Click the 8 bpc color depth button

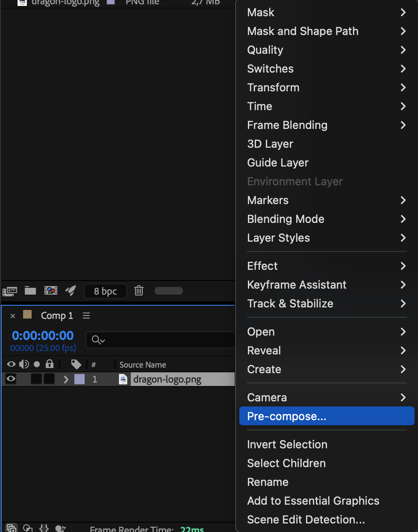tap(106, 291)
